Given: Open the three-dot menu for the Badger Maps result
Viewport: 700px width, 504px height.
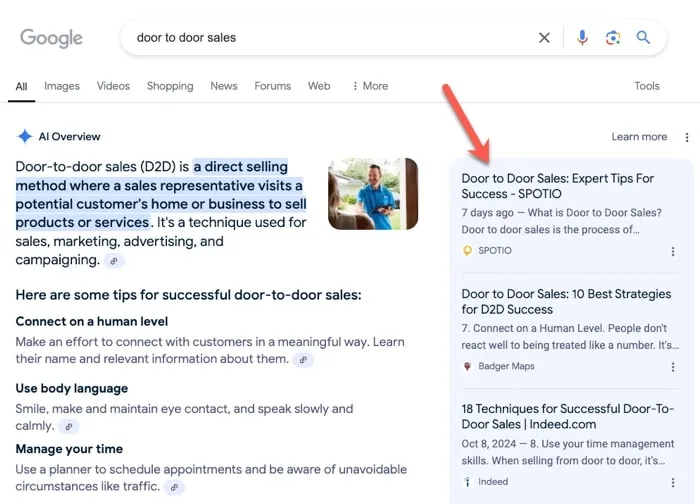Looking at the screenshot, I should coord(673,367).
